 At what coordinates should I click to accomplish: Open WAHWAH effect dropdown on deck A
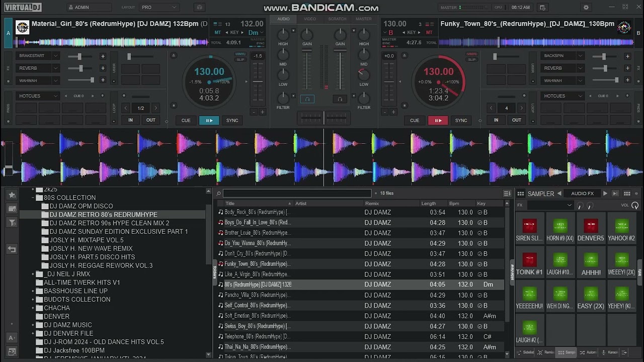pos(38,80)
